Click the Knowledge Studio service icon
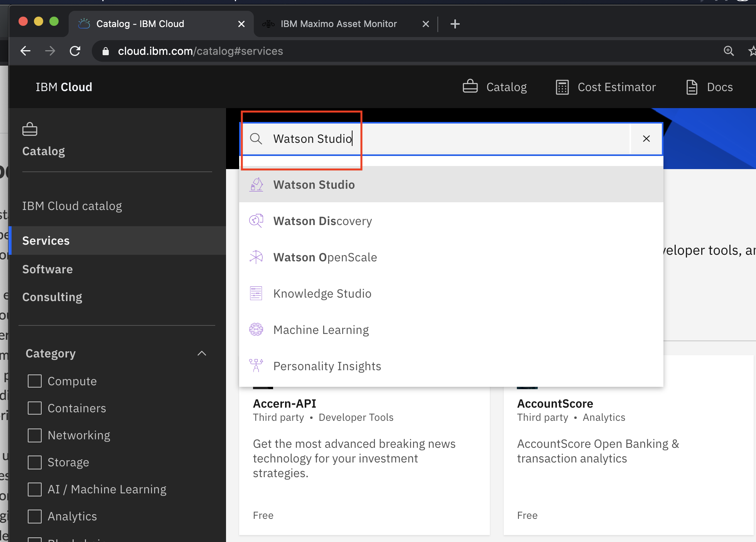756x542 pixels. point(256,293)
